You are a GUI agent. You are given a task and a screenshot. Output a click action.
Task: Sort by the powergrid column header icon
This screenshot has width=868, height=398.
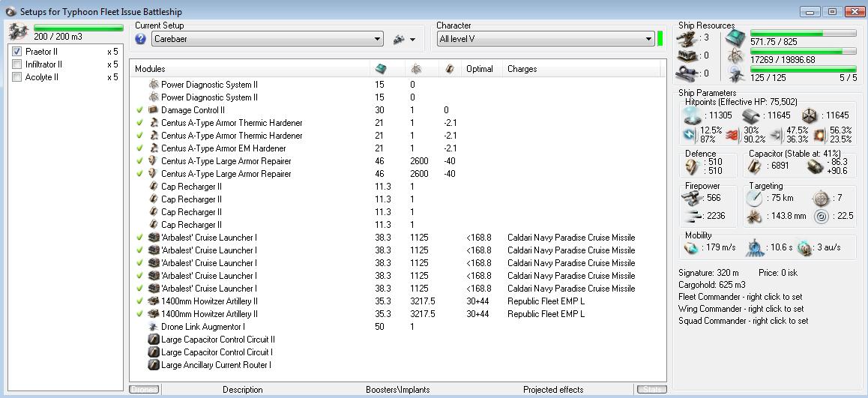416,69
